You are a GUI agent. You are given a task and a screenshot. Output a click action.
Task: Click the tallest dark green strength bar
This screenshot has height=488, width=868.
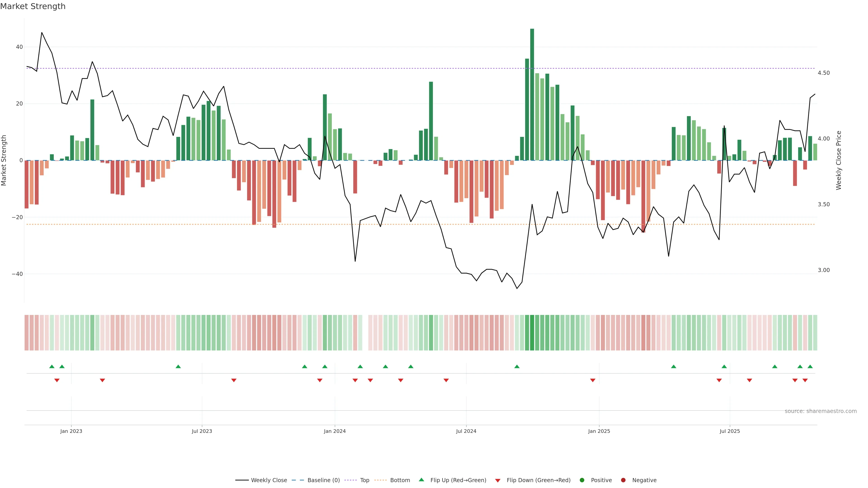[x=532, y=94]
